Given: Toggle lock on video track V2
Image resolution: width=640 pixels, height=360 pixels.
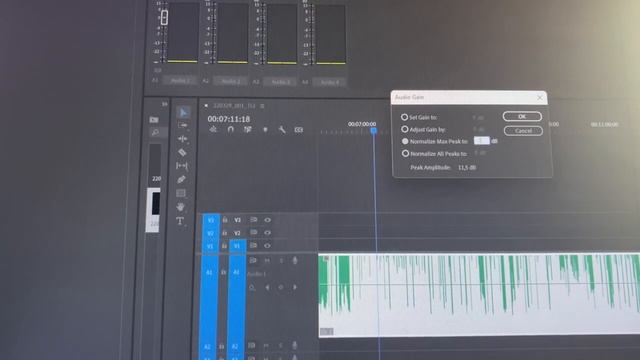Looking at the screenshot, I should [x=224, y=233].
